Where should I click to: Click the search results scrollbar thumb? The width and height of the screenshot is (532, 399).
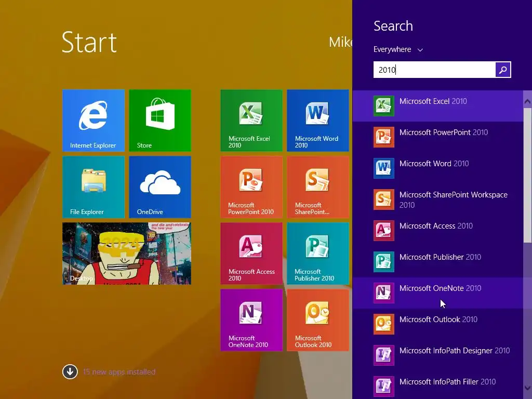pos(527,175)
